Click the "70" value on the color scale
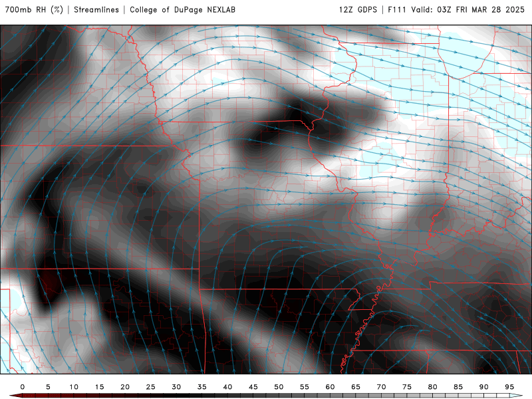532x399 pixels. [381, 387]
